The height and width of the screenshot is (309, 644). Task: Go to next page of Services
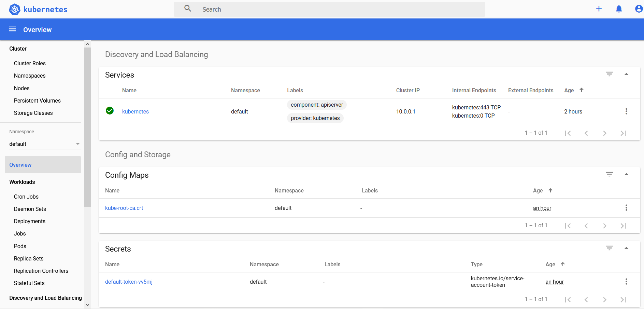[605, 133]
